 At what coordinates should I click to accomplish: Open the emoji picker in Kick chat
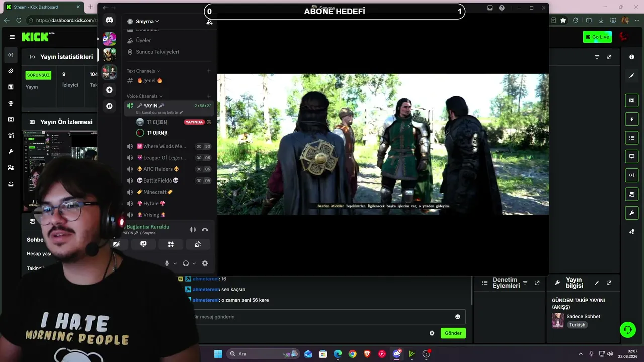(458, 317)
